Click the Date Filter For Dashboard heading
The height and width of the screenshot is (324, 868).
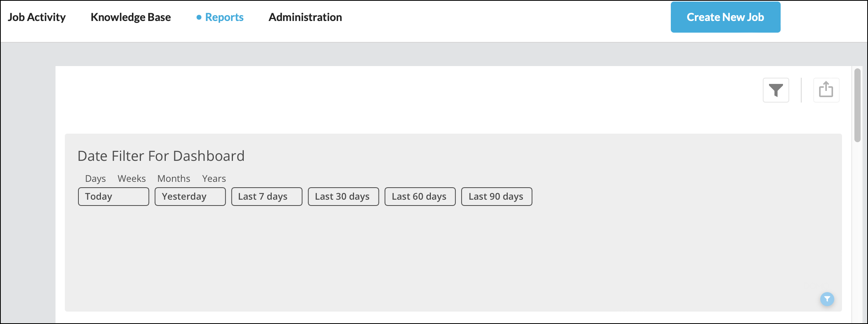161,156
